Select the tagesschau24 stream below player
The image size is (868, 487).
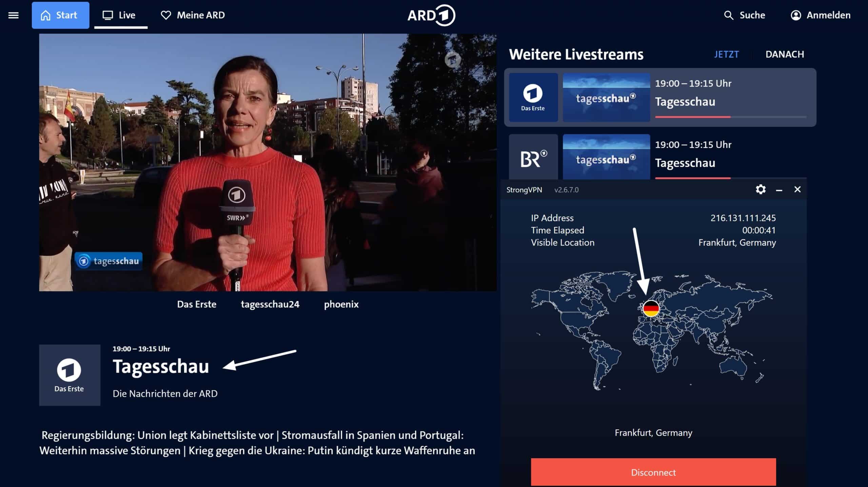(270, 304)
